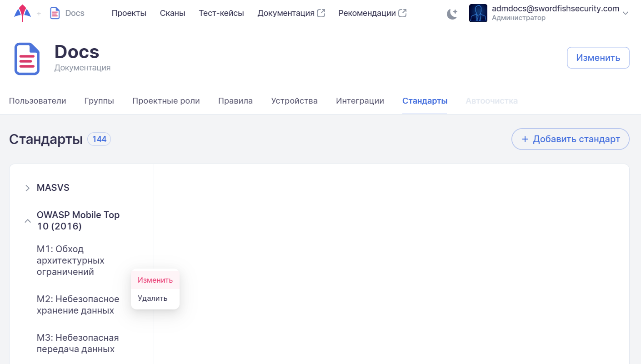The image size is (641, 364).
Task: Open the Интеграции tab
Action: [x=360, y=101]
